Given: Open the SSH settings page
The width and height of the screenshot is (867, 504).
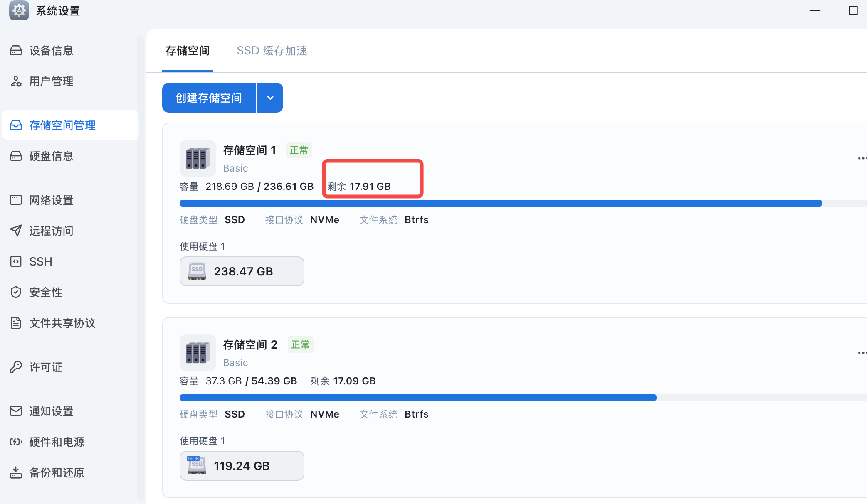Looking at the screenshot, I should point(40,262).
